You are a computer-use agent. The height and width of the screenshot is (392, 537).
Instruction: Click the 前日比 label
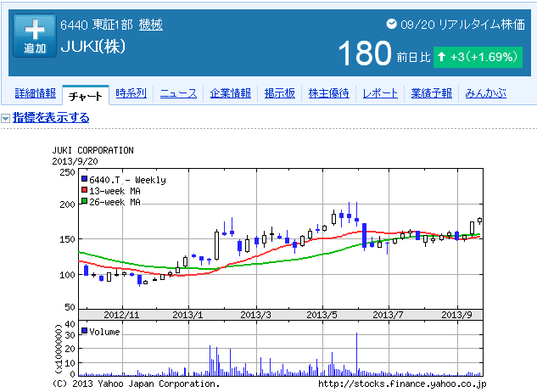click(413, 57)
